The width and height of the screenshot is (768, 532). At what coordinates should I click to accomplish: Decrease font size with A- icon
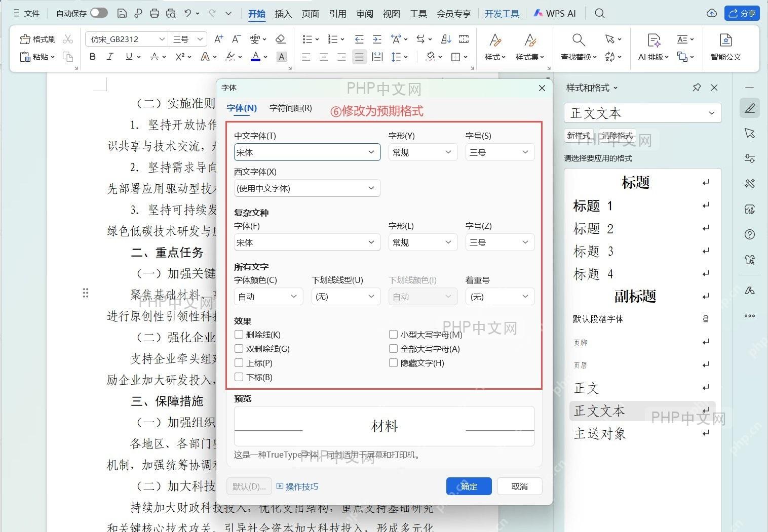[x=236, y=39]
